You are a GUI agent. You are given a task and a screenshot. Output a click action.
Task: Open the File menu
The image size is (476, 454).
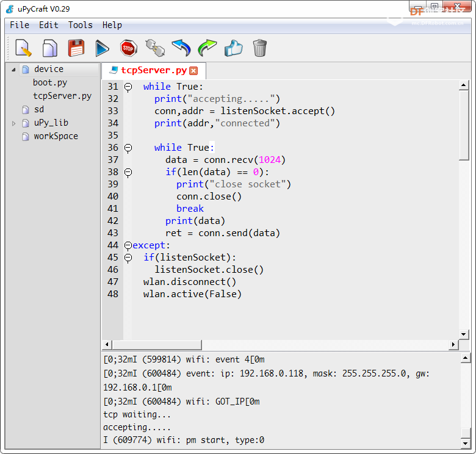[20, 25]
